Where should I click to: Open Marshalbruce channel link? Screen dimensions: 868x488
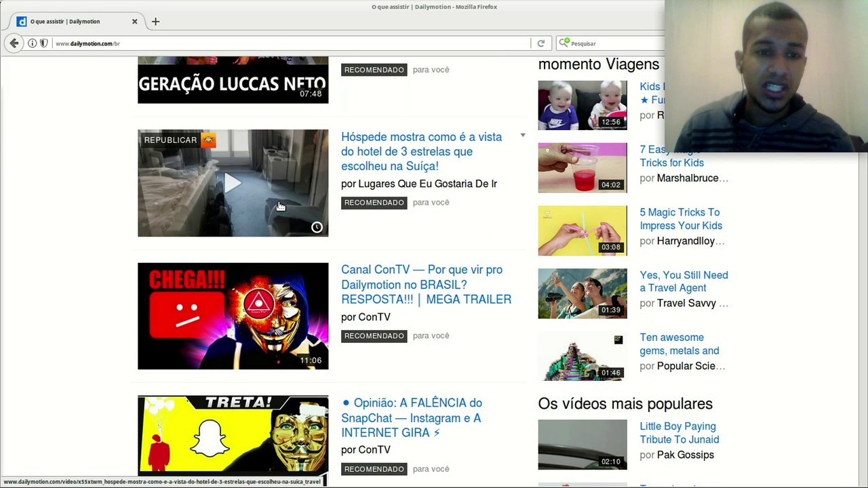[x=692, y=178]
